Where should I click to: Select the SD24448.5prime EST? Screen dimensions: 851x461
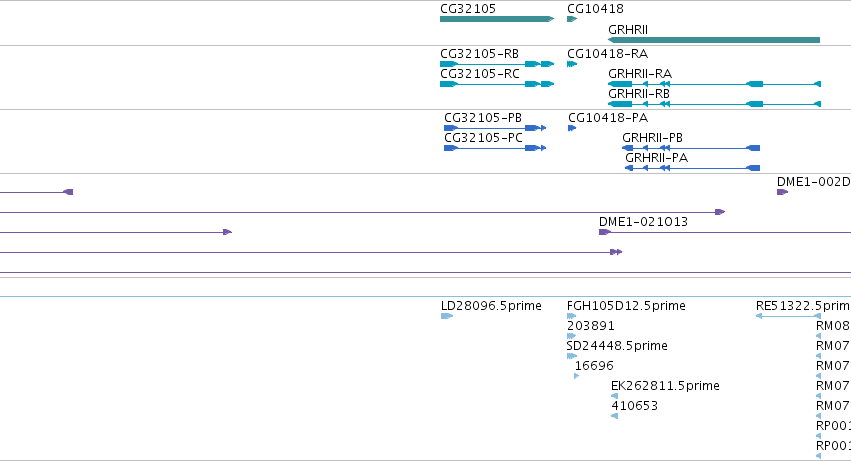[x=571, y=356]
